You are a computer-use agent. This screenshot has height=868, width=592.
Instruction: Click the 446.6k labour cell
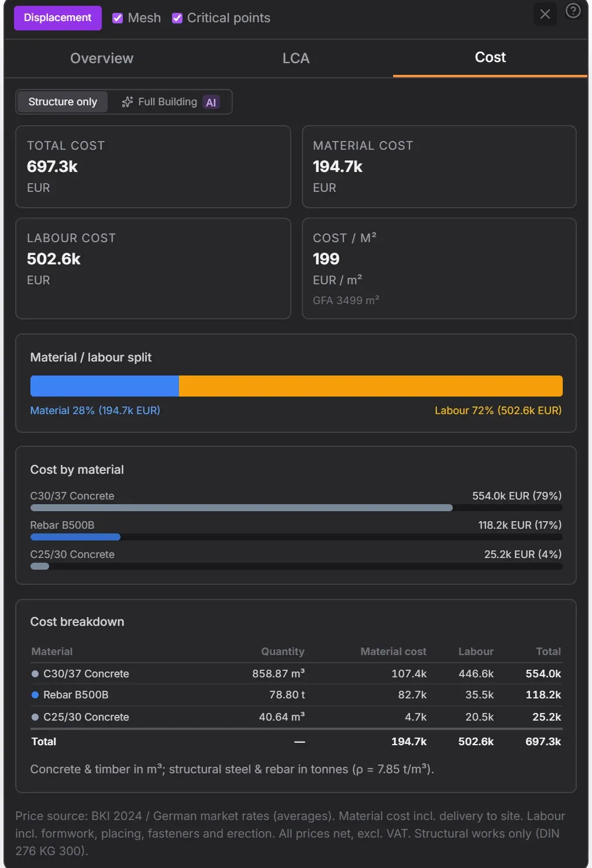coord(476,674)
